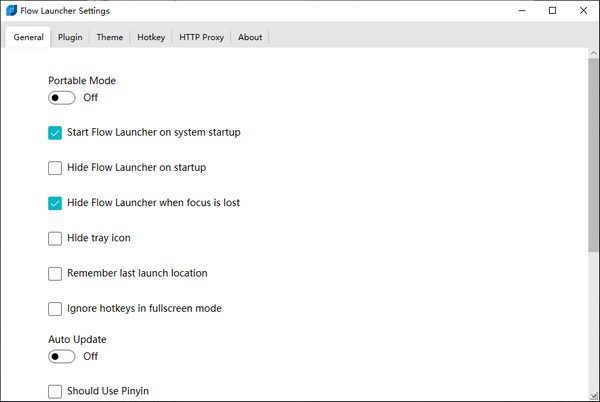
Task: Open the Plugin tab
Action: (70, 37)
